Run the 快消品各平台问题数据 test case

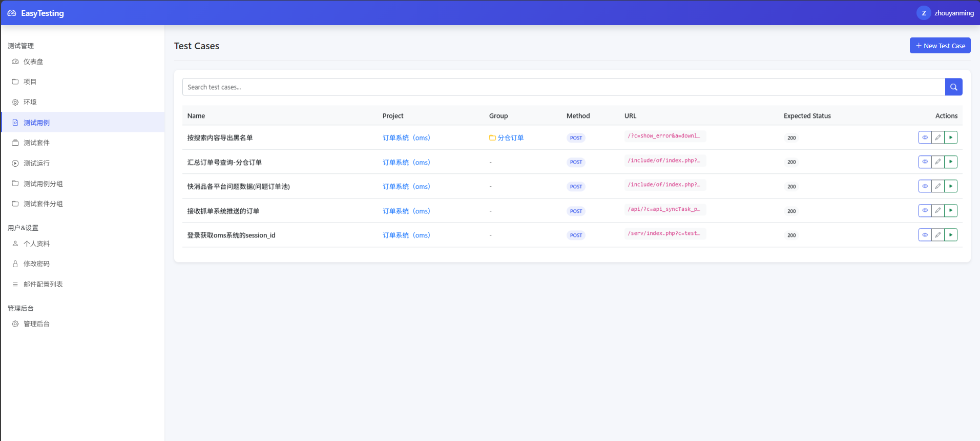coord(951,186)
